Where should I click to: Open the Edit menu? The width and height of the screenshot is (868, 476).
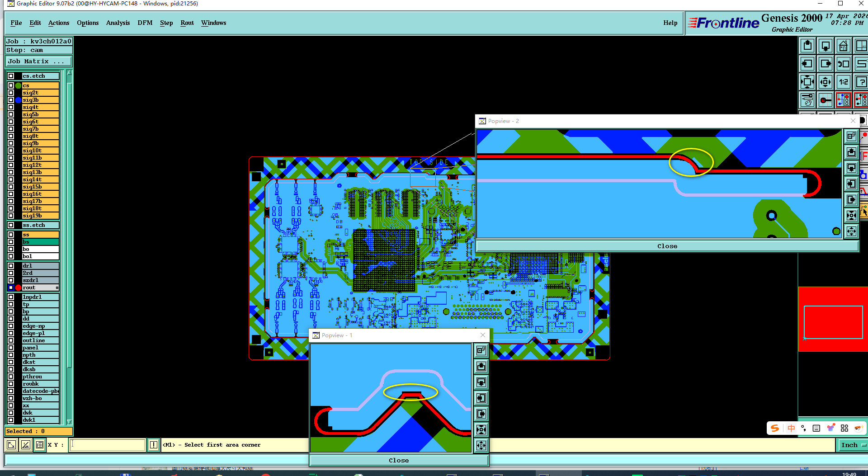(35, 23)
